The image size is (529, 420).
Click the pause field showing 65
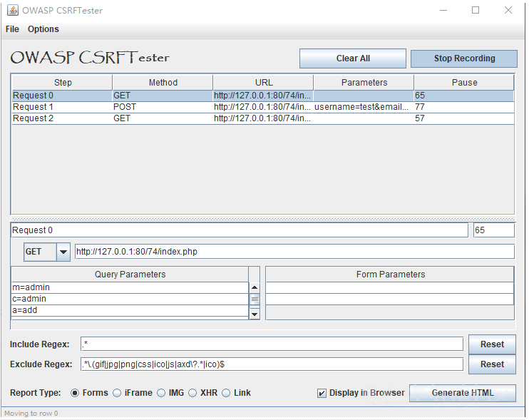494,230
